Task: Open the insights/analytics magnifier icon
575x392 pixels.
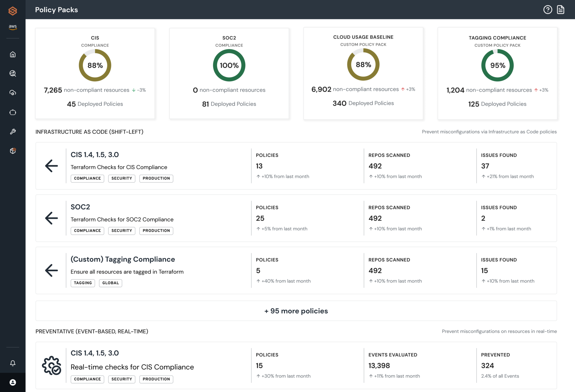Action: [x=13, y=74]
